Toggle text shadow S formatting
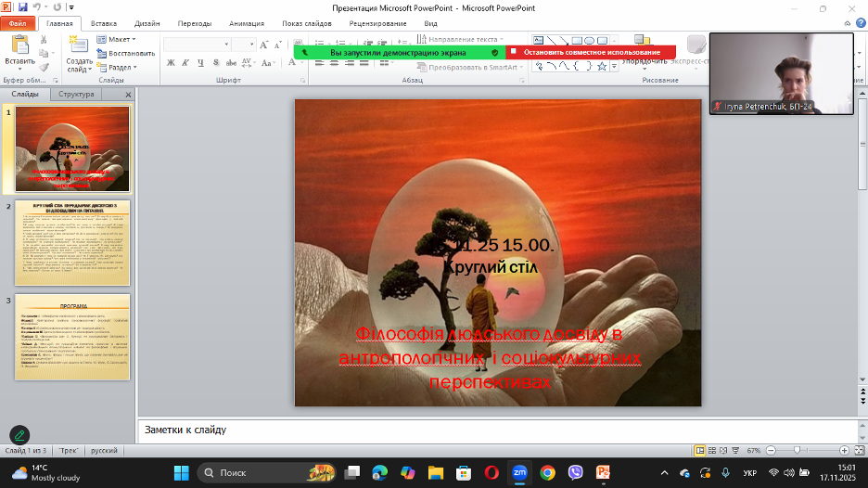The image size is (868, 488). (216, 62)
